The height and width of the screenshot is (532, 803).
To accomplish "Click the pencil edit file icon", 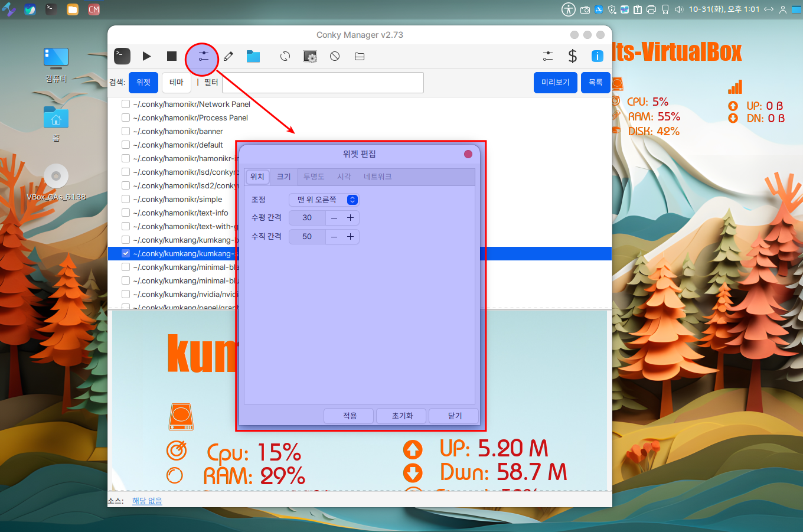I will (x=229, y=56).
